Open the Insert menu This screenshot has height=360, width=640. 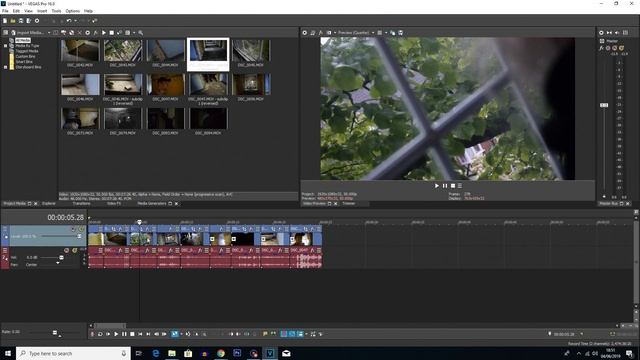[42, 11]
